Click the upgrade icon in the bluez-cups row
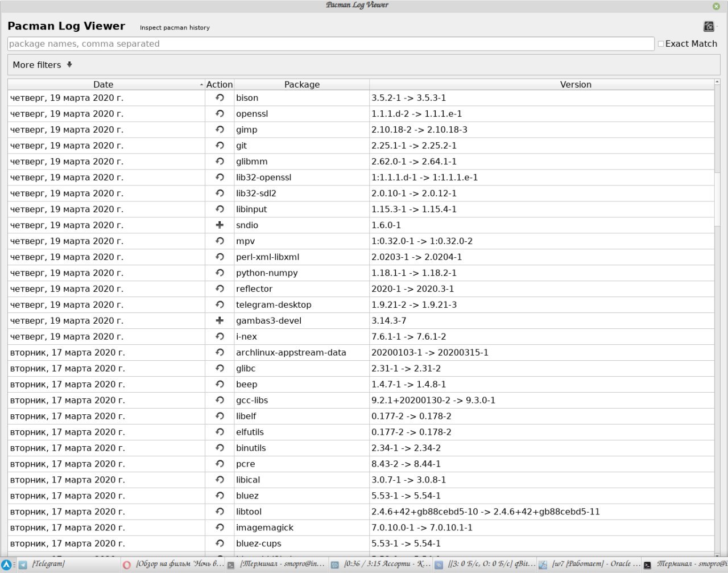Screen dimensions: 728x573 point(220,544)
